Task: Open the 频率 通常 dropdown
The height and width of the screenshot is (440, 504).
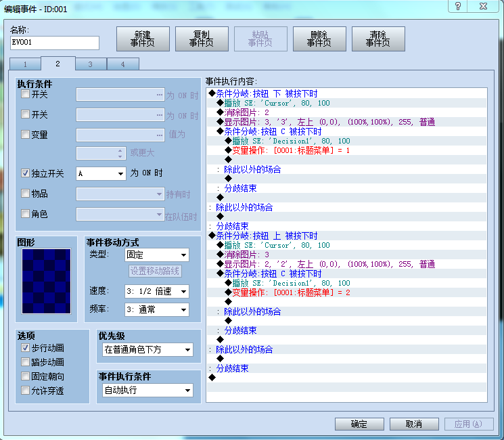Action: pos(157,310)
